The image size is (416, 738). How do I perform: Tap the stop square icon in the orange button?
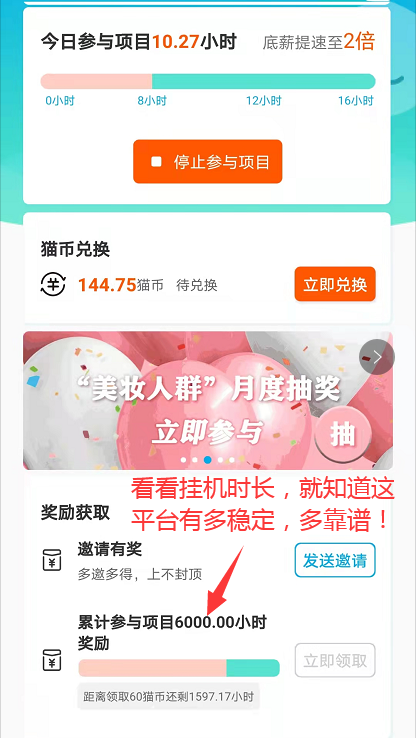pos(156,162)
